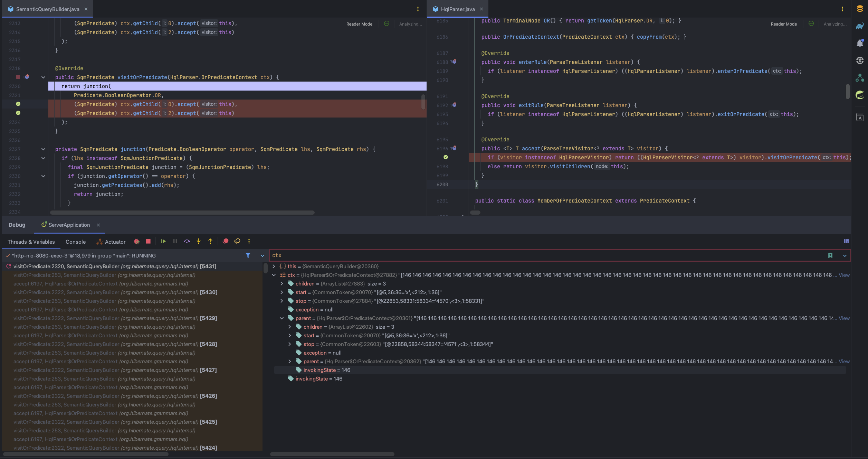Toggle Mute Breakpoints in debugger toolbar
The height and width of the screenshot is (459, 868).
pos(237,241)
